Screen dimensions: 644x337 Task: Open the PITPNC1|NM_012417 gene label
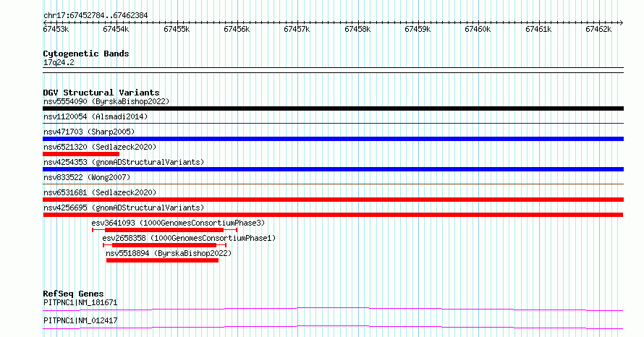coord(80,320)
